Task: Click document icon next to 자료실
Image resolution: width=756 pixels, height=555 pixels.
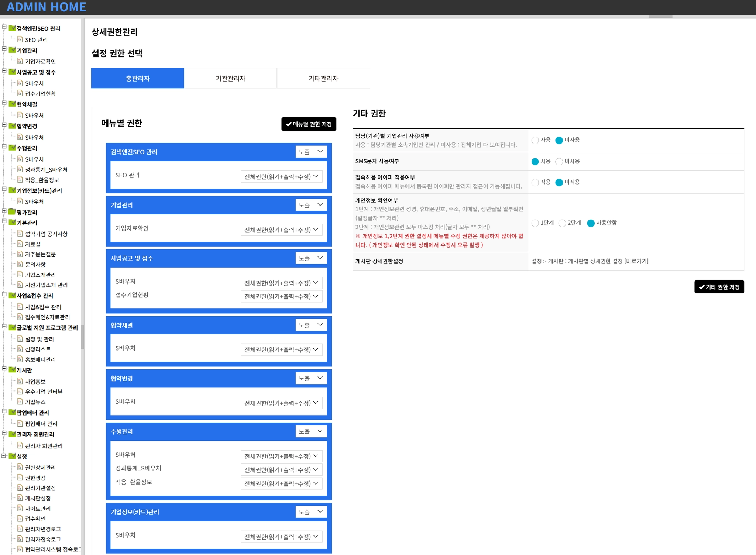Action: pyautogui.click(x=20, y=244)
